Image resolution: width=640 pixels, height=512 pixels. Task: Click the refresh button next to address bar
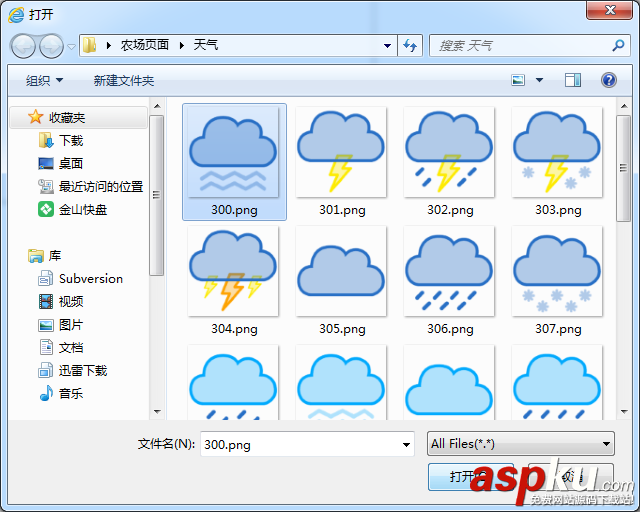(410, 45)
